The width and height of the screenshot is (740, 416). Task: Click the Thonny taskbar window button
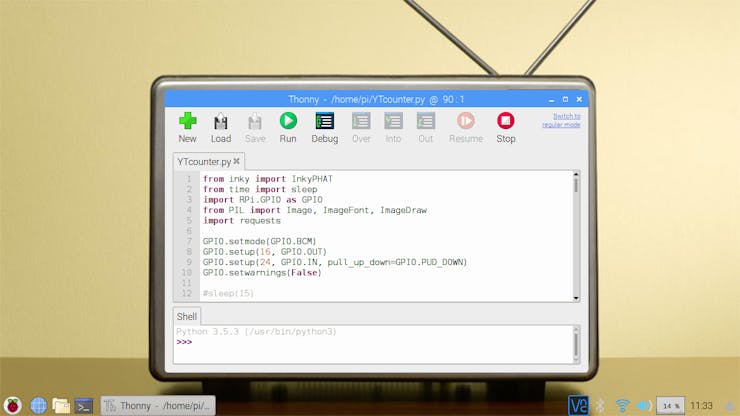coord(158,406)
